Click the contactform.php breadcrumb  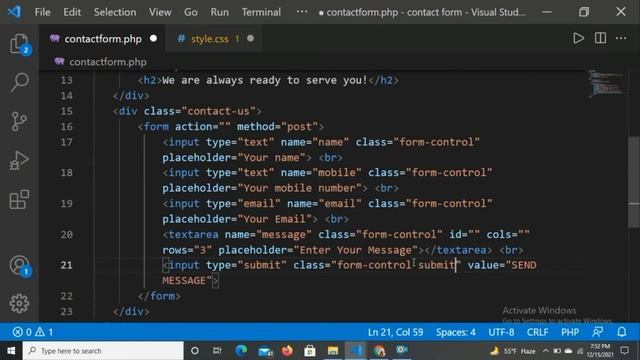(x=107, y=62)
